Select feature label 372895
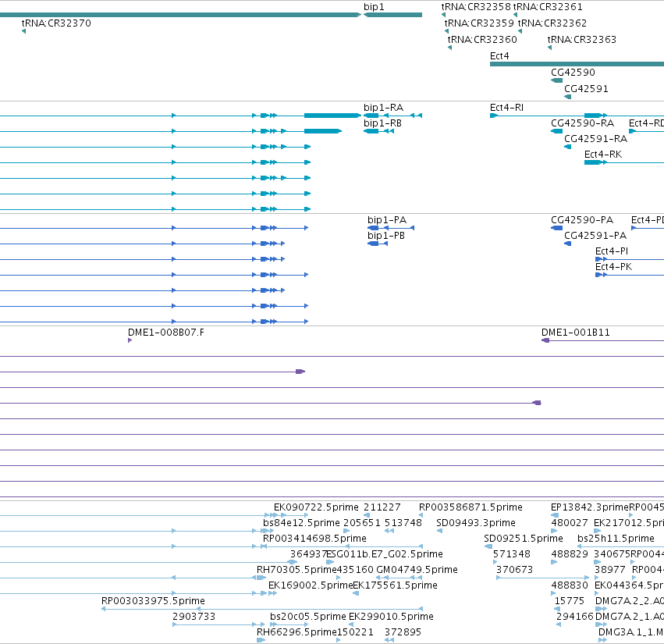664x644 pixels. pos(403,632)
